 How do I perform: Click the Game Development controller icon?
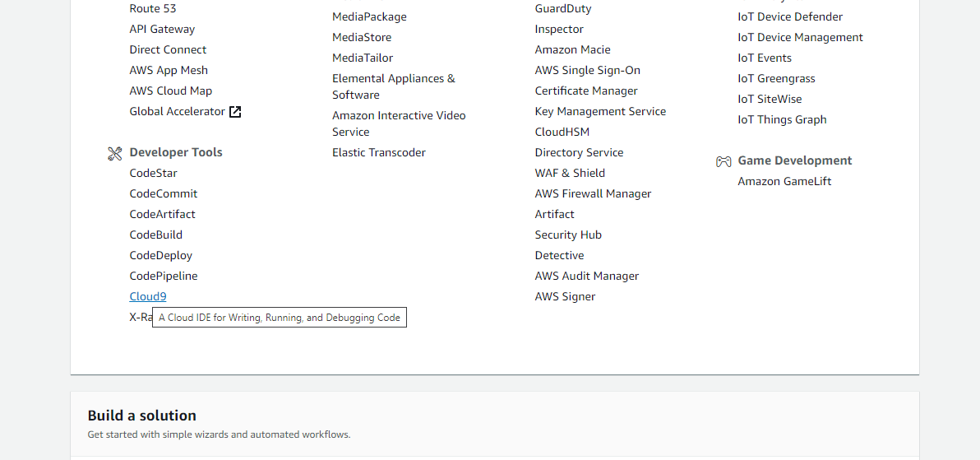tap(723, 161)
